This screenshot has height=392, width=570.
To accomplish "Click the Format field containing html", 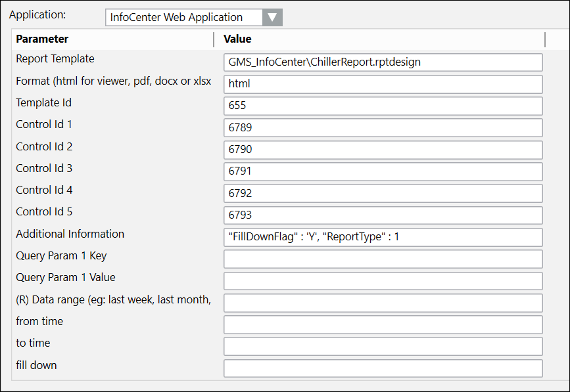I will pyautogui.click(x=383, y=84).
